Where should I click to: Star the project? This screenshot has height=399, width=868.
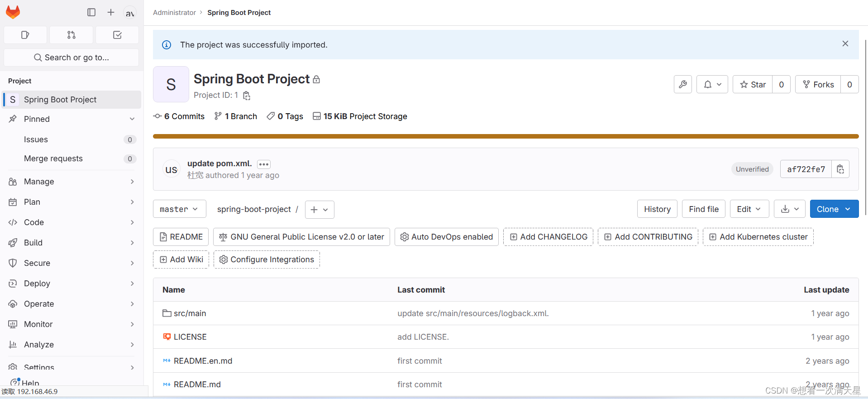pyautogui.click(x=753, y=84)
